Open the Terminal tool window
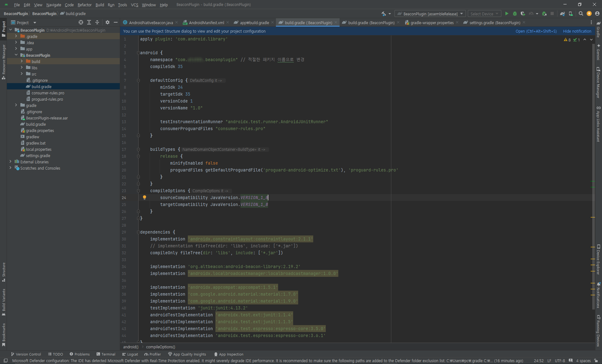 pos(106,354)
